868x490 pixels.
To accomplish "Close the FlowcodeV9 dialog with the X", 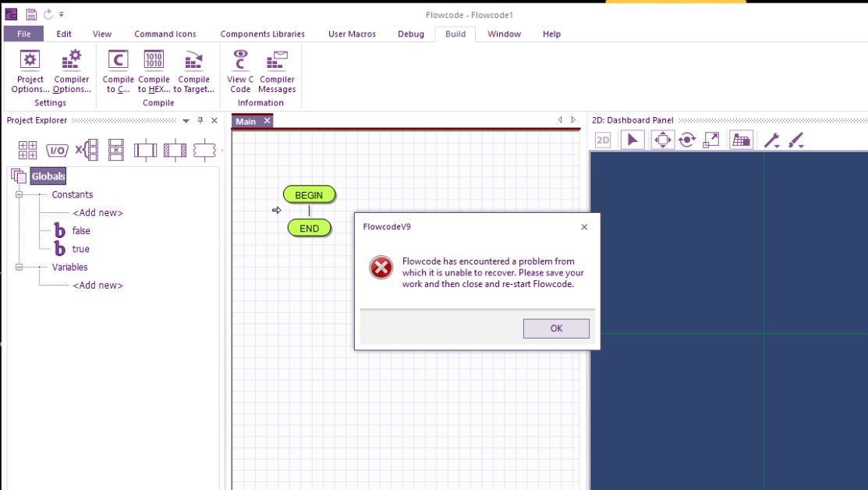I will pyautogui.click(x=584, y=227).
